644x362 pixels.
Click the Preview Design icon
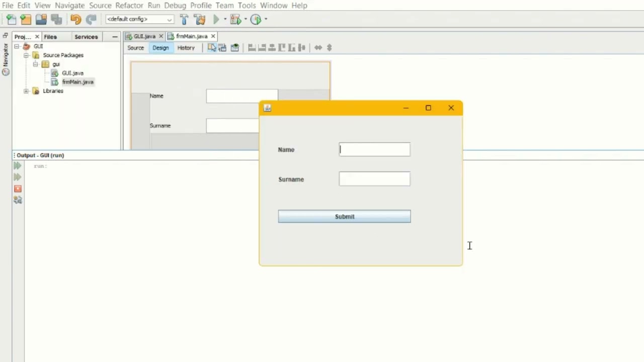pos(234,47)
